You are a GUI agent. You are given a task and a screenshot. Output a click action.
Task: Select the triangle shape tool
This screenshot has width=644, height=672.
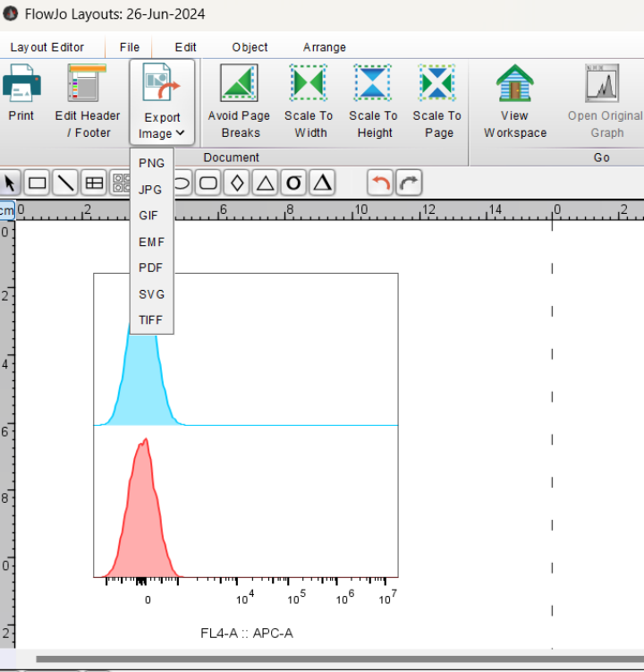(x=266, y=183)
